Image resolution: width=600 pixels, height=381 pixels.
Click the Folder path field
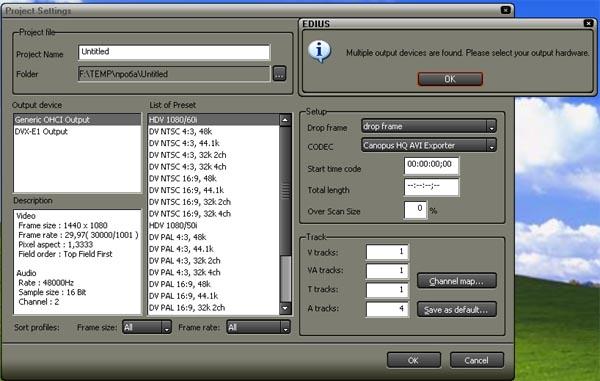pos(174,74)
